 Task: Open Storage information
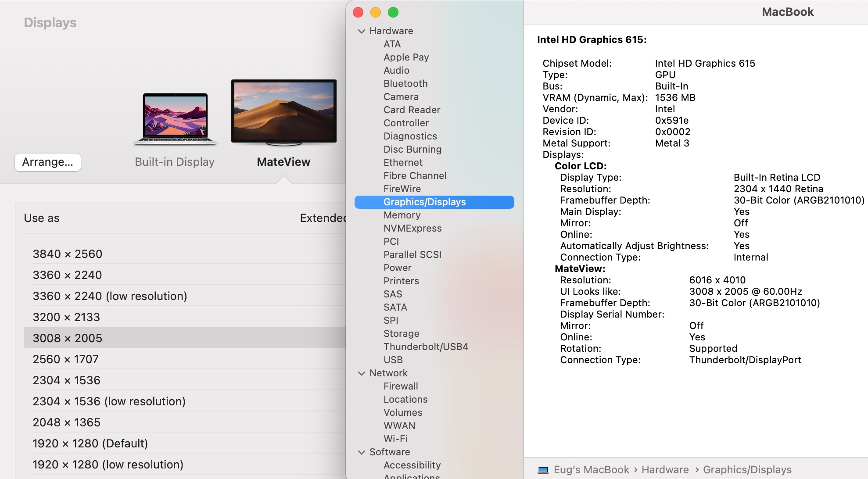coord(401,333)
